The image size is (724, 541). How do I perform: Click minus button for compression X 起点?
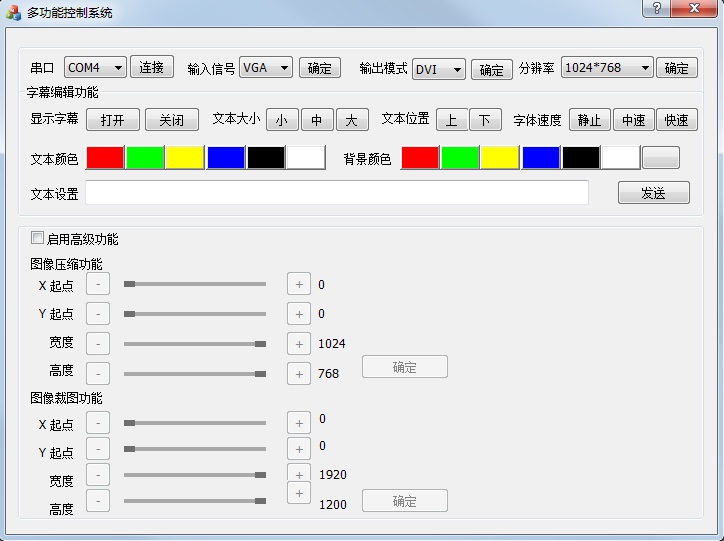pos(98,284)
